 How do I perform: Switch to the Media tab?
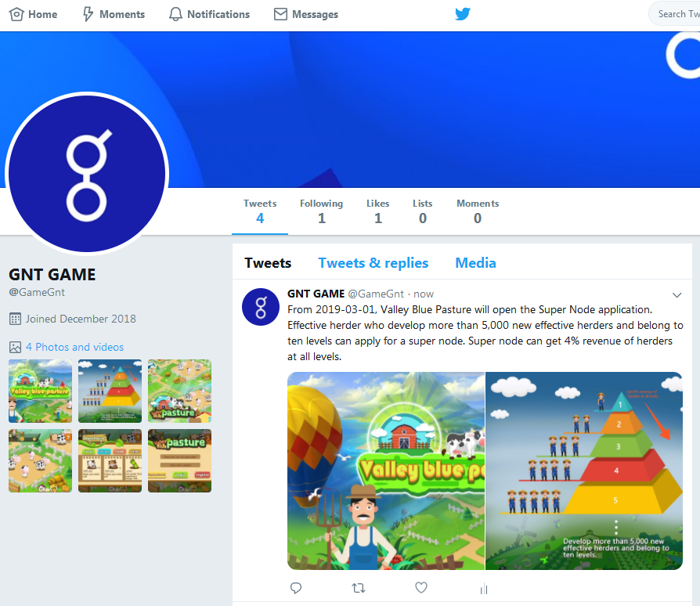tap(475, 263)
